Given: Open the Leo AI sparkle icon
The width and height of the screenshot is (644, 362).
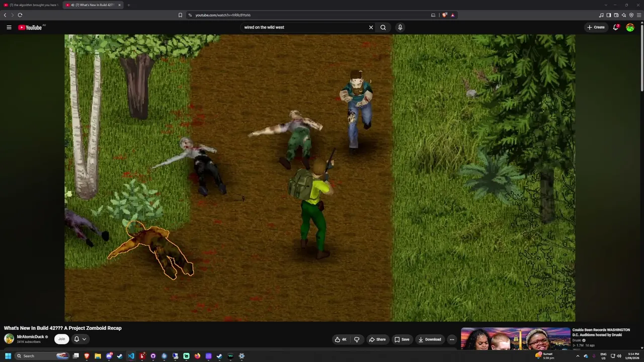Looking at the screenshot, I should point(624,15).
